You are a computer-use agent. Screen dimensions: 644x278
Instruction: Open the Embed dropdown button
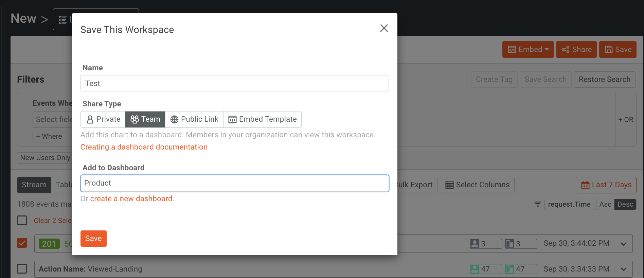528,50
